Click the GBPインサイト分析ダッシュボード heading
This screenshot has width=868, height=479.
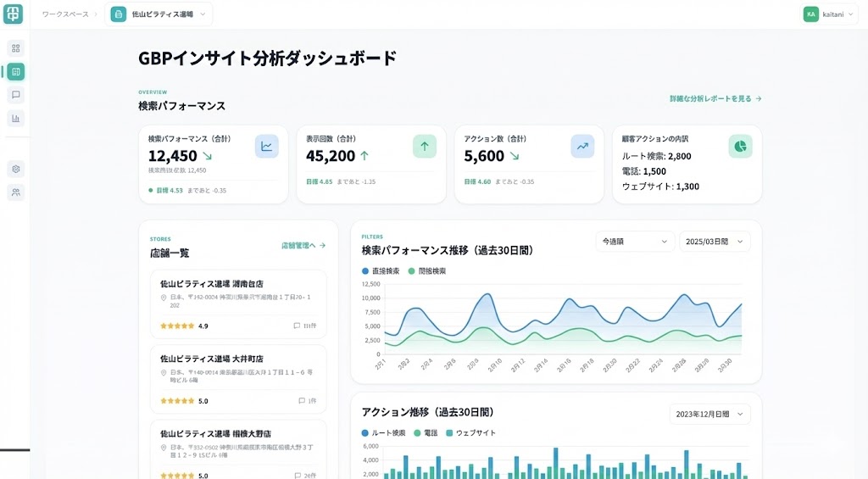point(267,58)
